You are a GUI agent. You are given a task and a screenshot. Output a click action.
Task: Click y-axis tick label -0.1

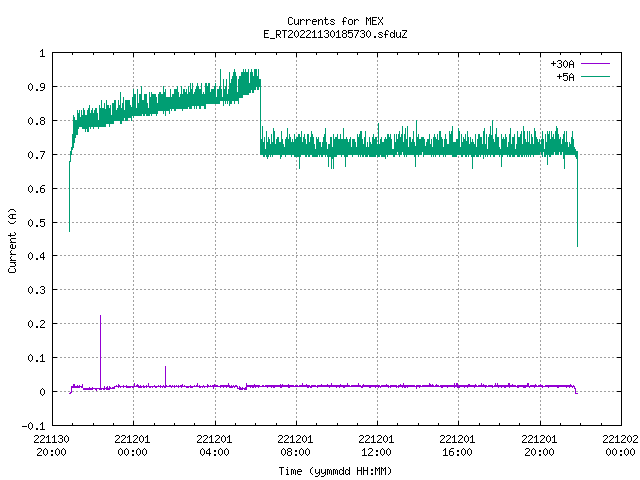33,426
